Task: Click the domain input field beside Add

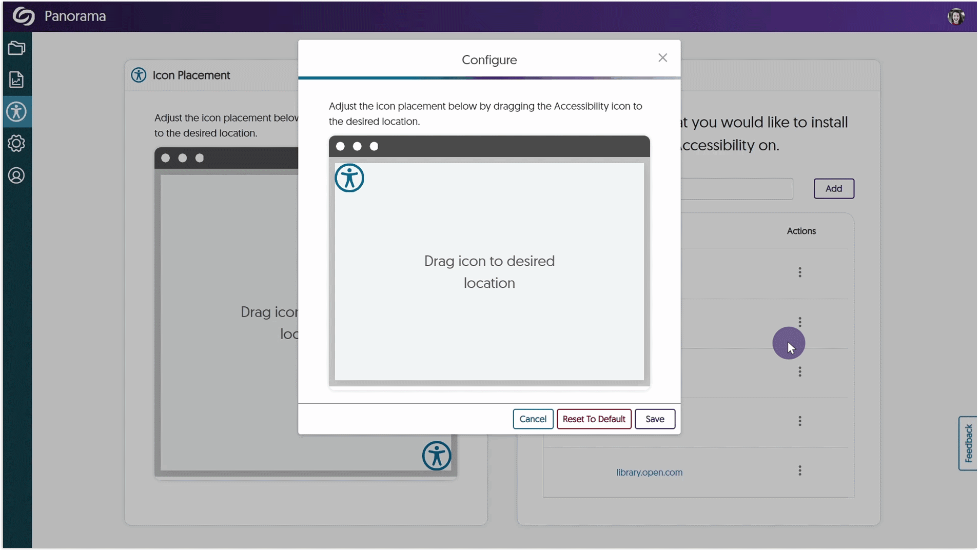Action: click(x=736, y=189)
